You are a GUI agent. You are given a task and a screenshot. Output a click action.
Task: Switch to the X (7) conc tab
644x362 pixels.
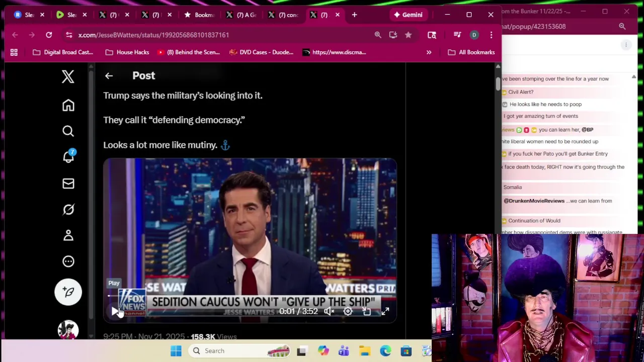tap(284, 15)
